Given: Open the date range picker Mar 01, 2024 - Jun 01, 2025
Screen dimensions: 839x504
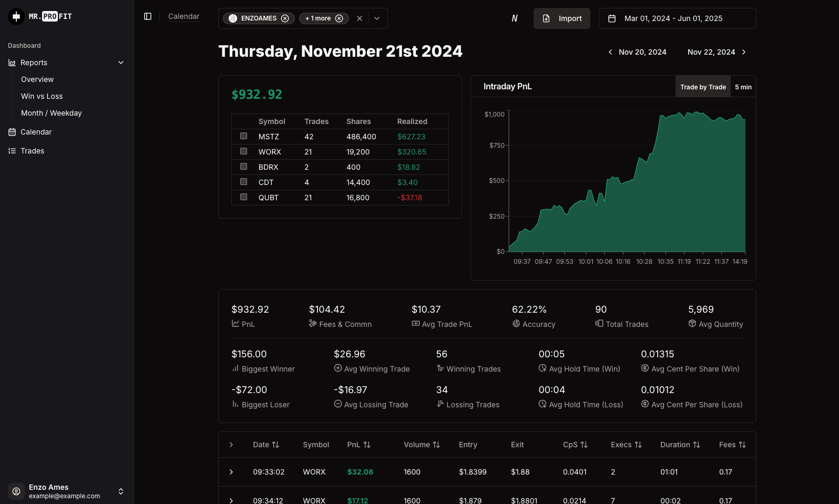Looking at the screenshot, I should 677,18.
